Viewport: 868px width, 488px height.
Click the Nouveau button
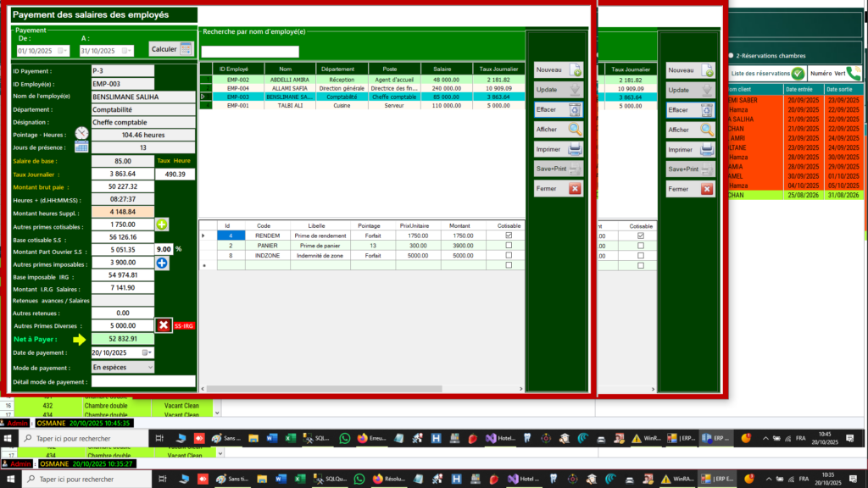click(x=558, y=69)
